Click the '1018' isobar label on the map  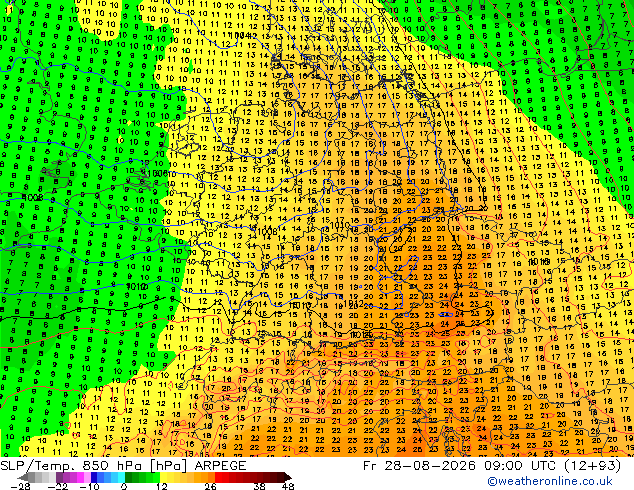click(x=539, y=262)
